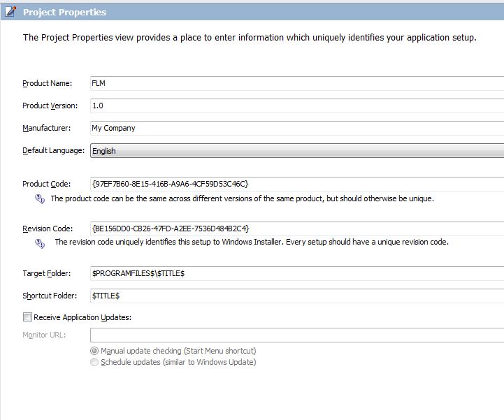Click the Product Code input field

pyautogui.click(x=297, y=184)
